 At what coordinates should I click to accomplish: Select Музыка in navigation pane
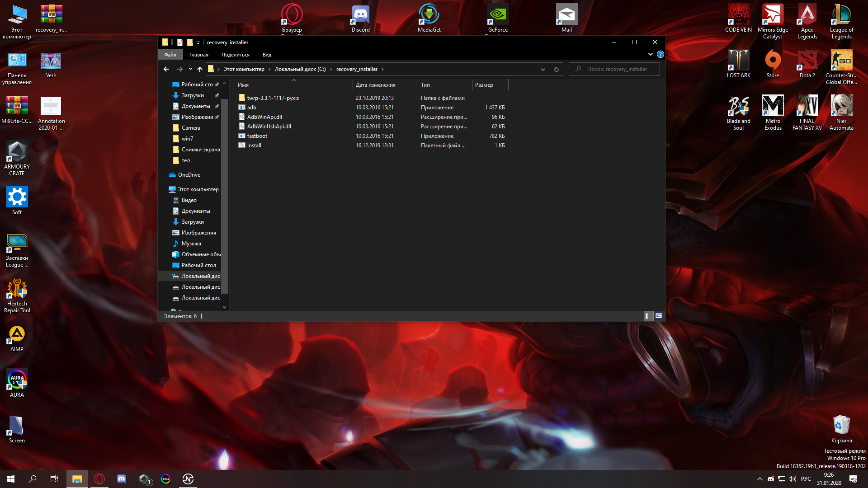(x=191, y=244)
